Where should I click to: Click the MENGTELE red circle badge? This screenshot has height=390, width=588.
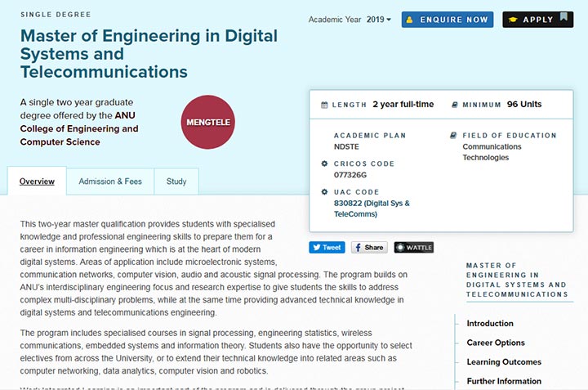point(208,122)
